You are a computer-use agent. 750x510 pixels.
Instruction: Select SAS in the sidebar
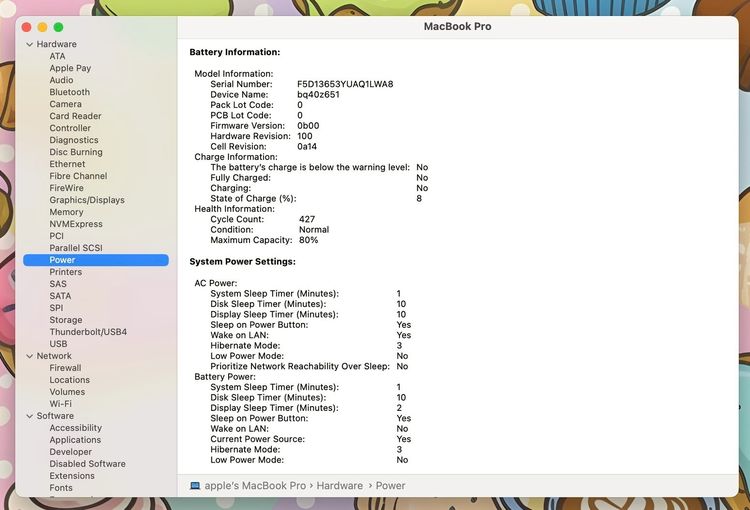pyautogui.click(x=58, y=284)
